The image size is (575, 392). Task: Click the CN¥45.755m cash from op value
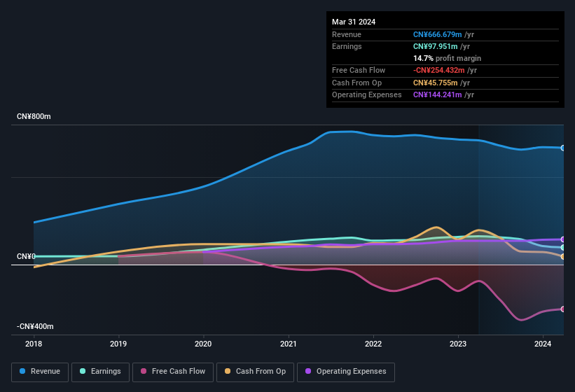(x=436, y=83)
